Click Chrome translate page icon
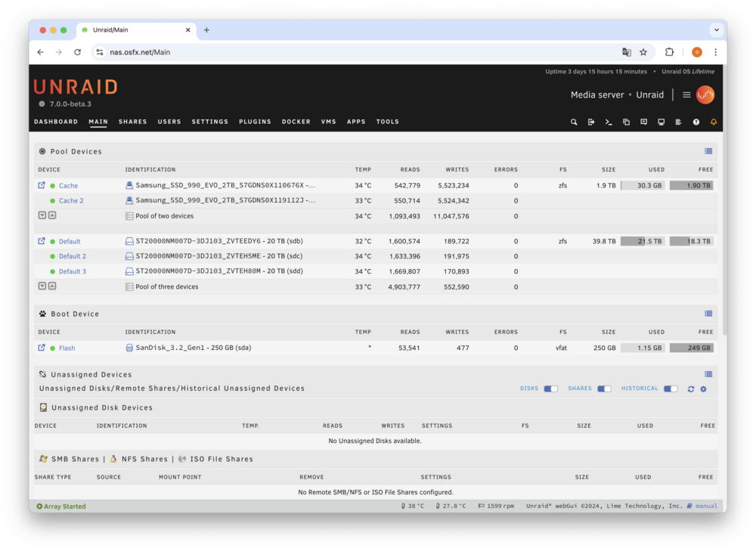This screenshot has height=551, width=756. tap(626, 52)
